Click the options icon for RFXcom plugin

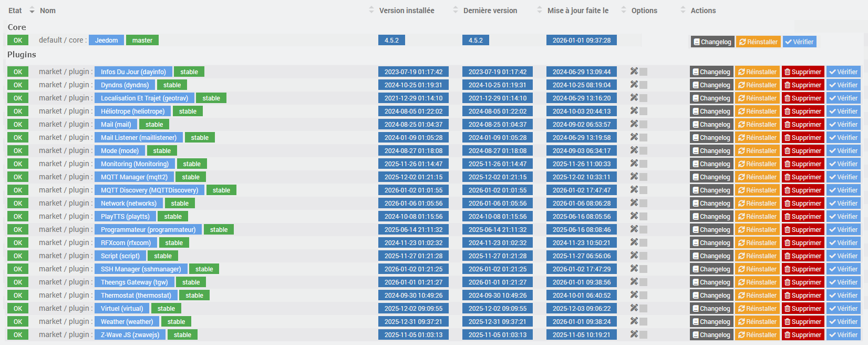(634, 242)
